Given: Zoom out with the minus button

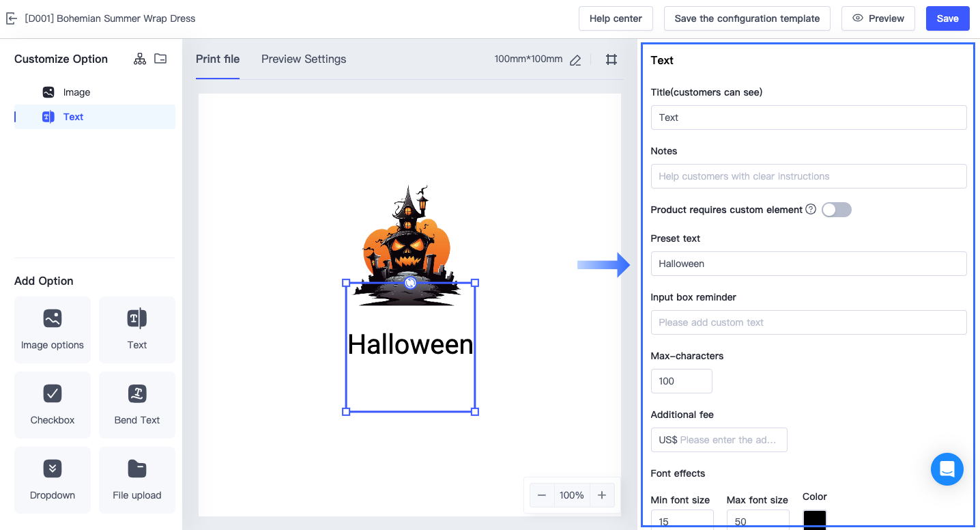Looking at the screenshot, I should pos(542,495).
